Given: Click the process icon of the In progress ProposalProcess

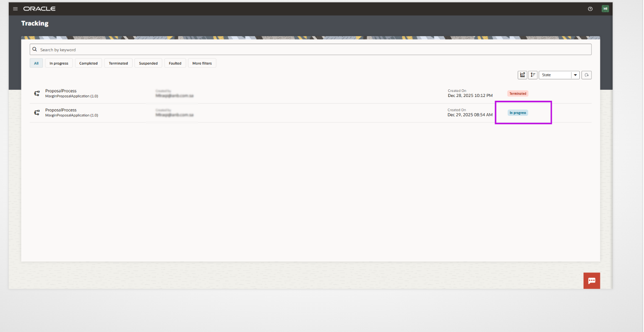Looking at the screenshot, I should (37, 113).
